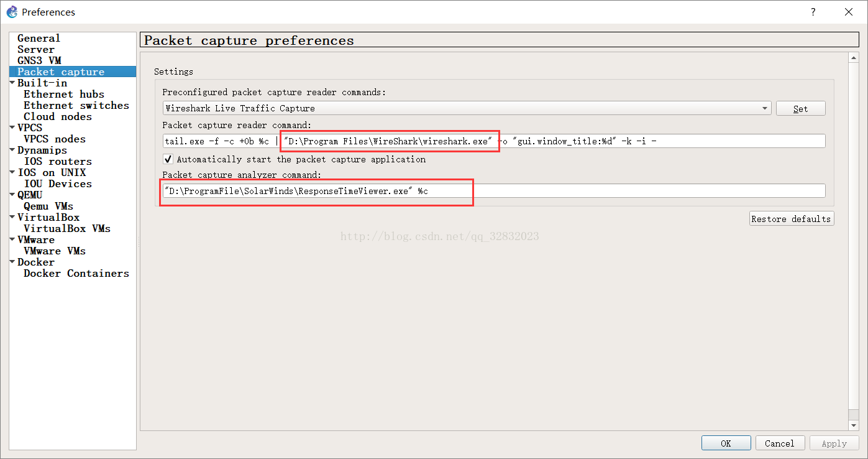The height and width of the screenshot is (459, 868).
Task: Select the Docker category label
Action: [36, 262]
